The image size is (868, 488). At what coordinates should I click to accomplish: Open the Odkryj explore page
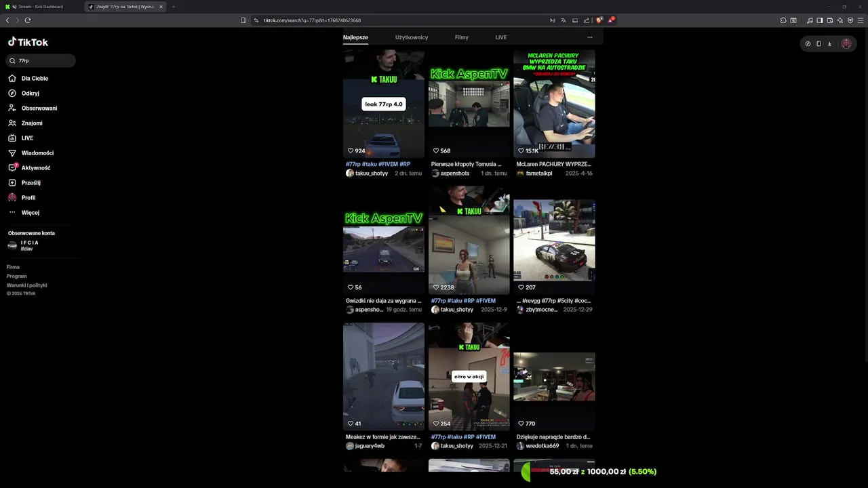point(24,94)
